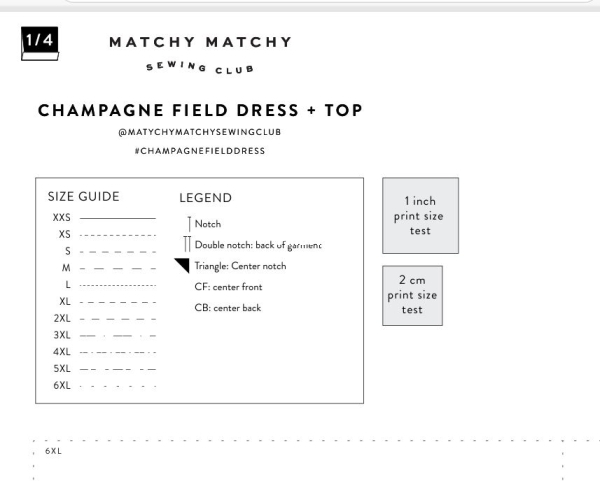Click the LEGEND heading
The width and height of the screenshot is (600, 481).
click(205, 198)
